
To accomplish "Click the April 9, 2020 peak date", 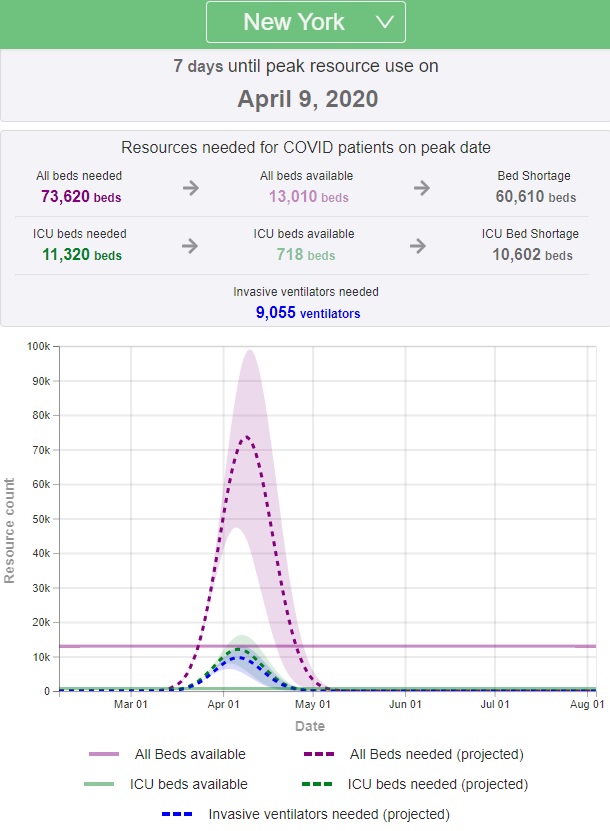I will click(x=308, y=99).
